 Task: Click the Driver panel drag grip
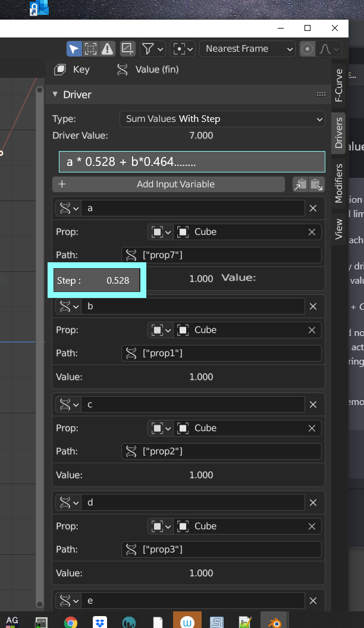[x=321, y=95]
